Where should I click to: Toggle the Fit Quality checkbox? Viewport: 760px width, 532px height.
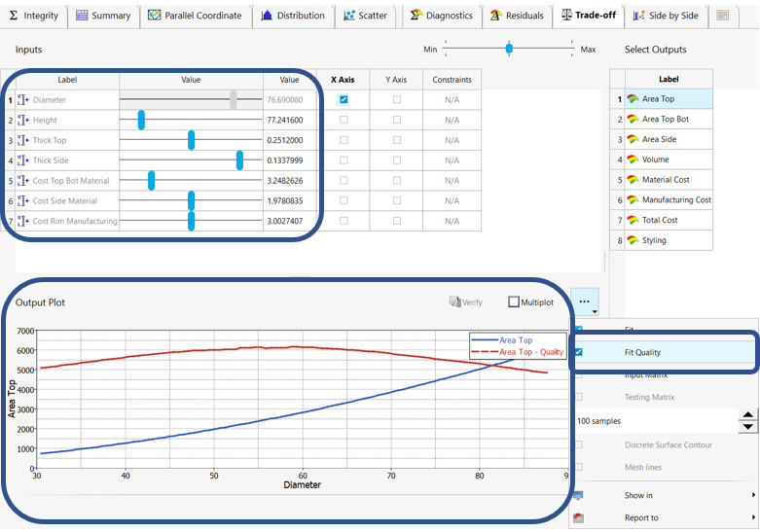pyautogui.click(x=579, y=352)
